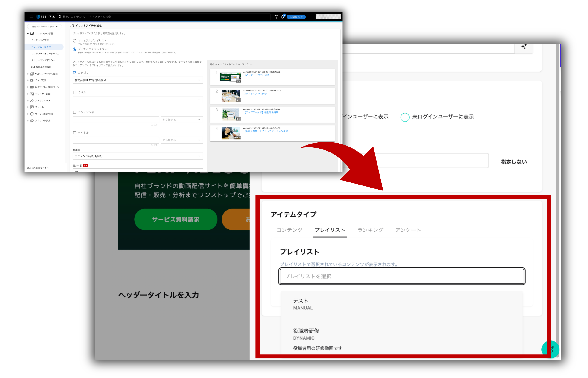Open the hamburger menu beside ULIZA logo
This screenshot has width=588, height=378.
[31, 17]
